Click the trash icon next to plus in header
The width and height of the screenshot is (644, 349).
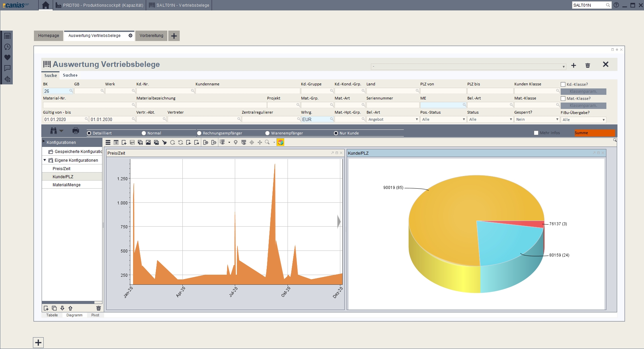[588, 65]
